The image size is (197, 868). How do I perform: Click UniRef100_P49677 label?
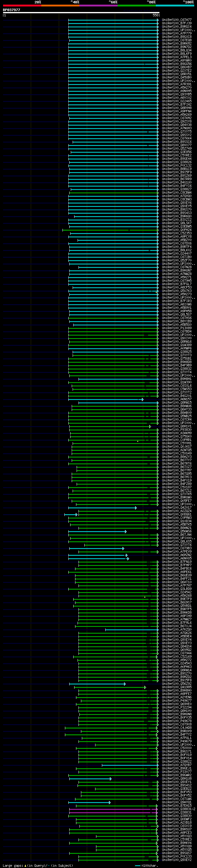coord(176,700)
